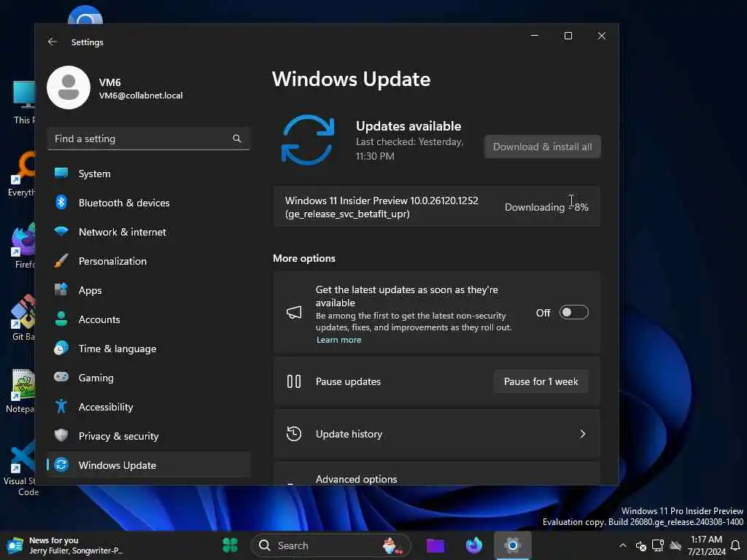747x560 pixels.
Task: Expand Update history chevron
Action: point(583,434)
